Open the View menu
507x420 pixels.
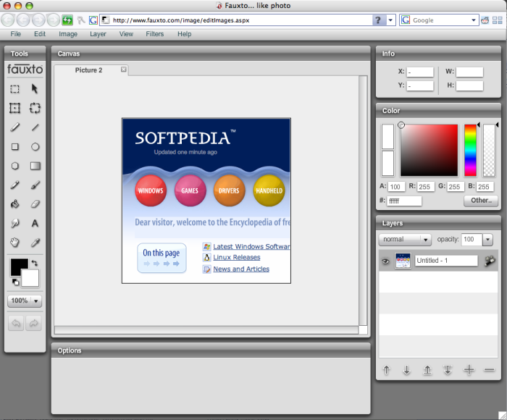tap(126, 34)
